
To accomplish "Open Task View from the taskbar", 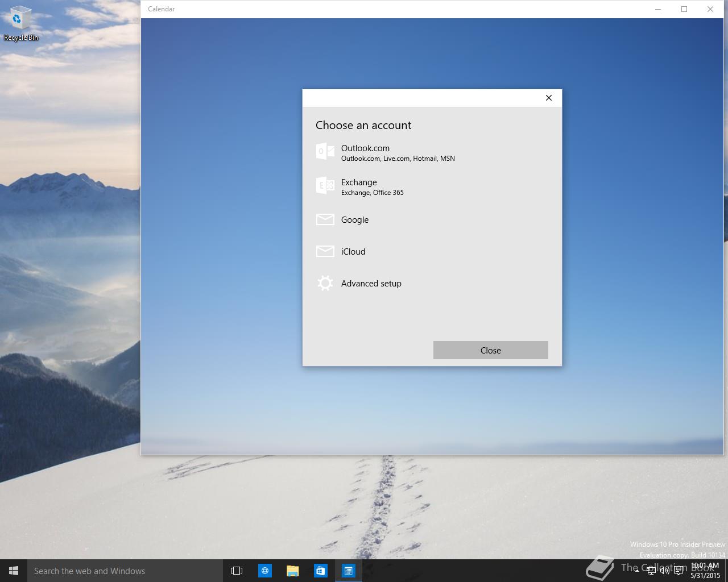I will pyautogui.click(x=237, y=571).
